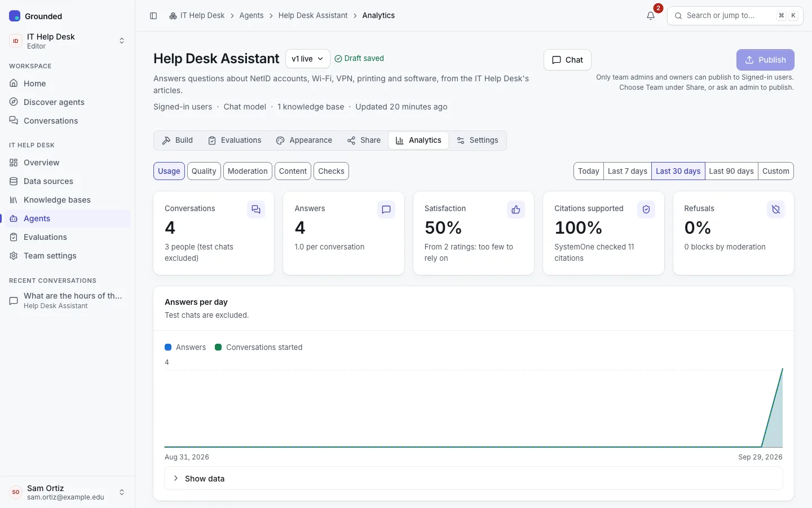Expand the Show data section
Viewport: 812px width, 508px height.
coord(474,478)
